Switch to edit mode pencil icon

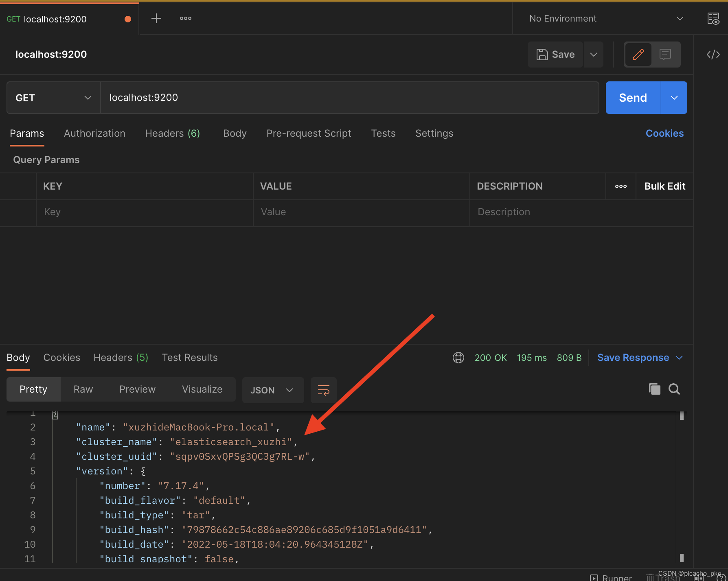pyautogui.click(x=638, y=55)
